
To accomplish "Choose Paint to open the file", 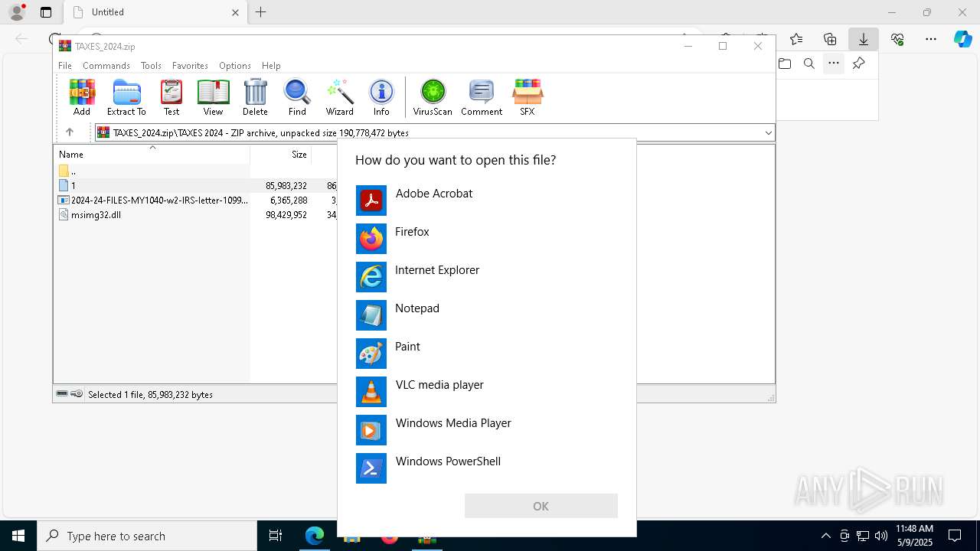I will coord(487,354).
